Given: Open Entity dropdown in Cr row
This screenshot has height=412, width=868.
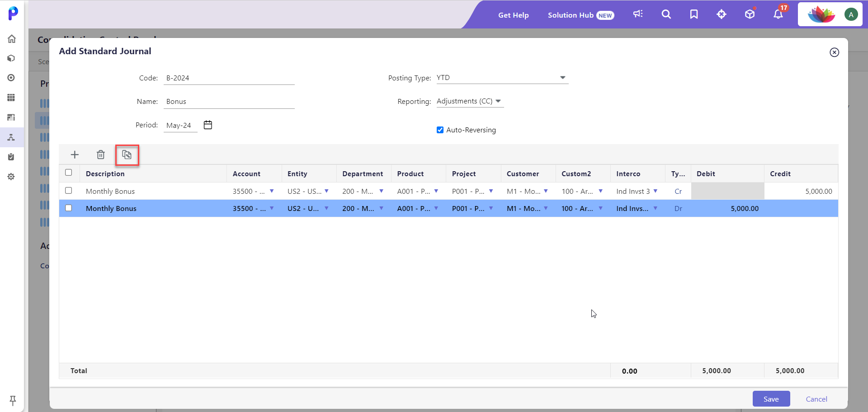Looking at the screenshot, I should tap(326, 191).
